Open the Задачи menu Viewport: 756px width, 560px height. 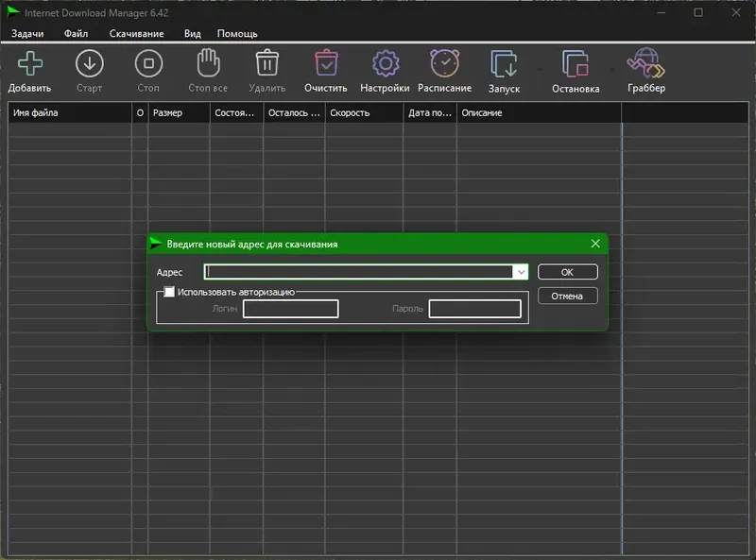(x=27, y=34)
